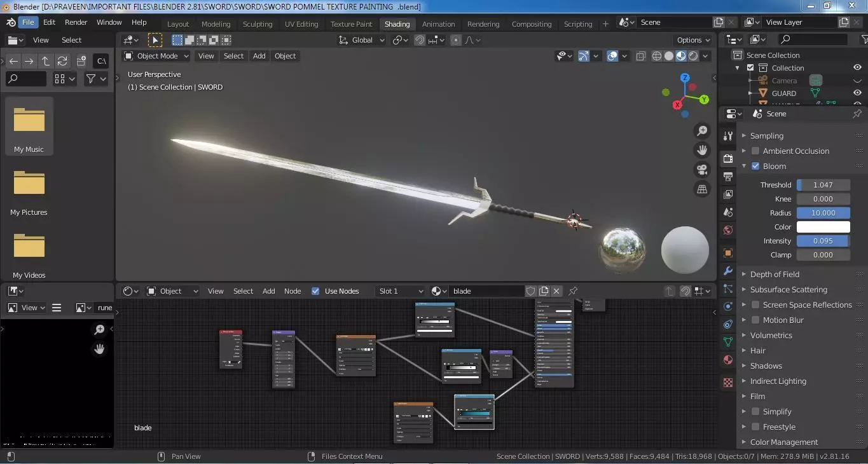Viewport: 868px width, 464px height.
Task: Toggle the Collection exclude checkbox in the outliner
Action: point(750,68)
